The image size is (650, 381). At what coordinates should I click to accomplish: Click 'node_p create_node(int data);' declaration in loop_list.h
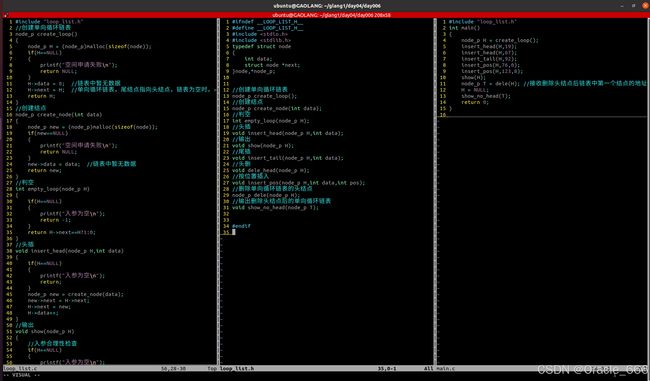coord(277,108)
